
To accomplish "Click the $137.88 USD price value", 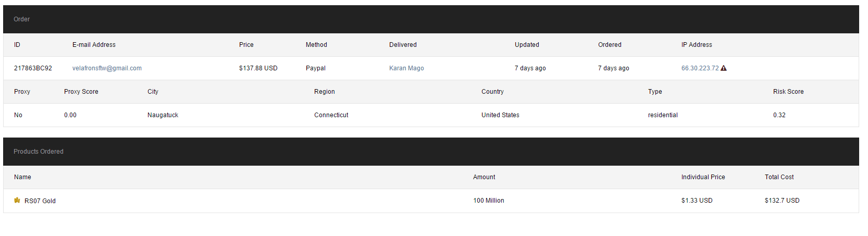I will click(258, 68).
